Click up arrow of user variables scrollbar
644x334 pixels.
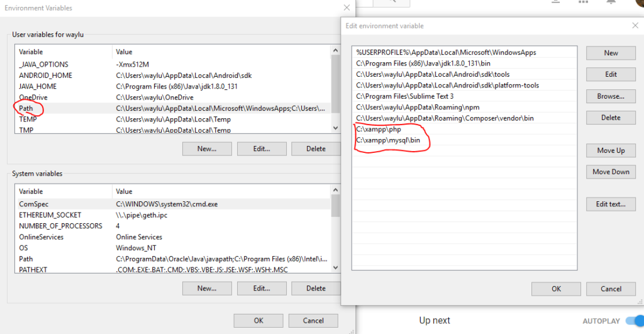click(x=336, y=50)
